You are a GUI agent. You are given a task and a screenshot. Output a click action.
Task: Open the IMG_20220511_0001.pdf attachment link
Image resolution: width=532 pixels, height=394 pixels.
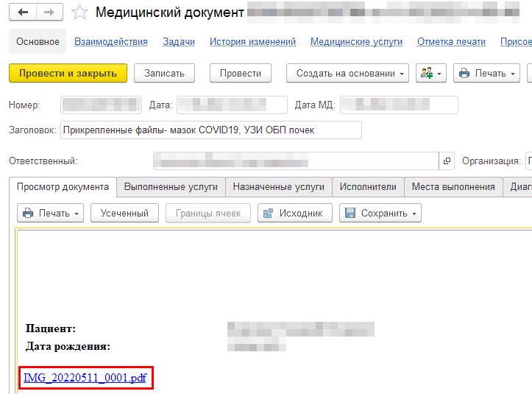(x=85, y=378)
